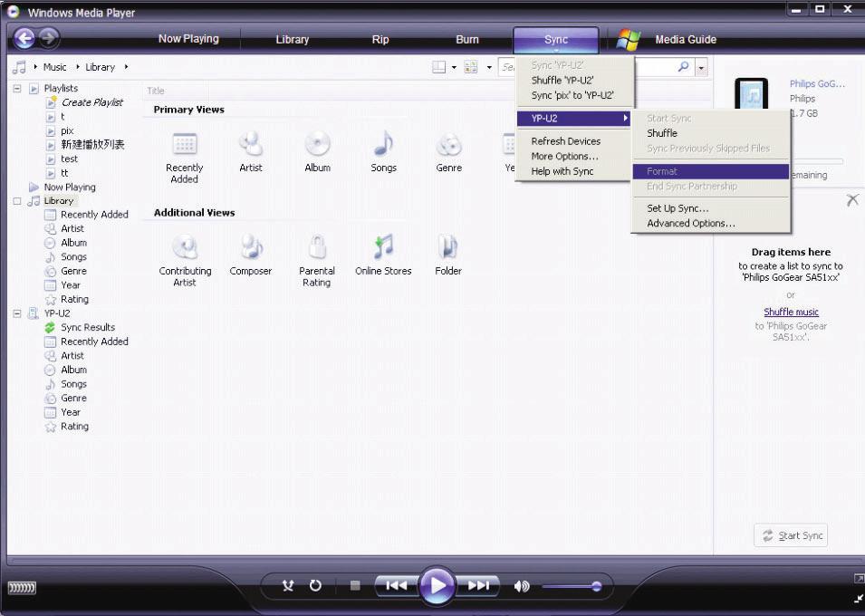Click the Play button
This screenshot has height=616, width=865.
437,585
